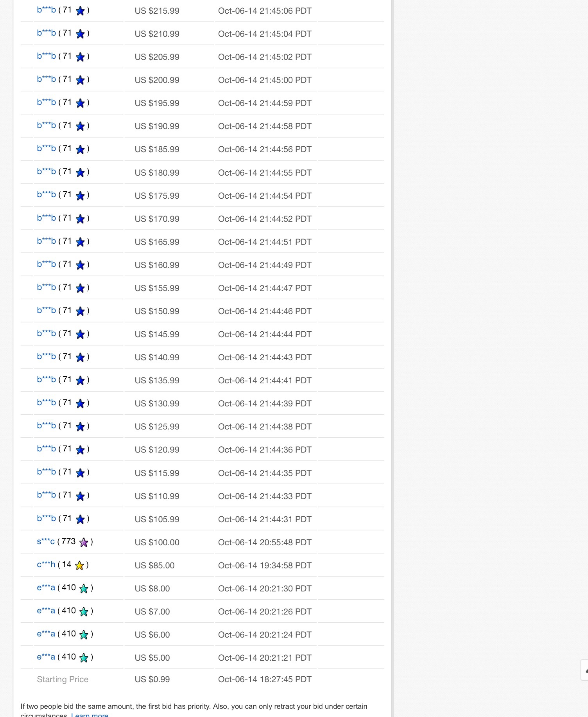The image size is (588, 717).
Task: Open bidder c***h profile link
Action: tap(46, 565)
